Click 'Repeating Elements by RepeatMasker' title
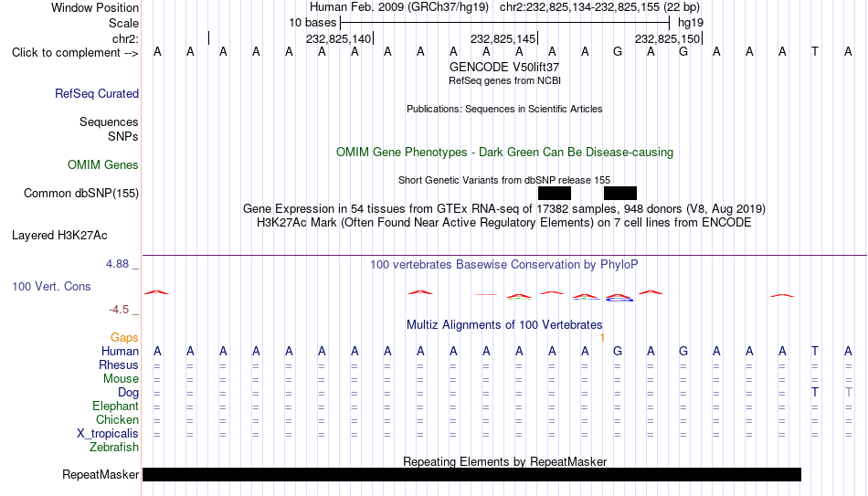Viewport: 868px width, 496px height. [x=505, y=461]
